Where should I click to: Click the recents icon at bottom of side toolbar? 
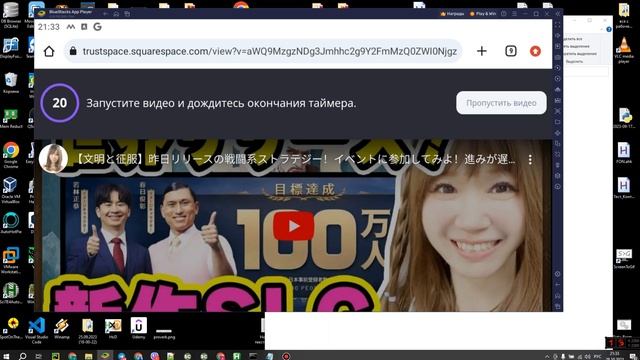click(558, 306)
